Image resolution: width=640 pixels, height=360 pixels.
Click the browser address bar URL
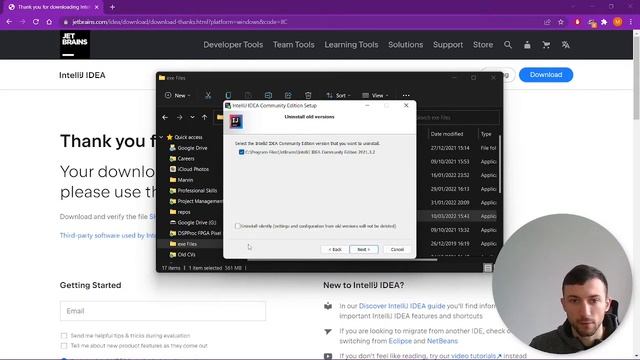(x=180, y=22)
